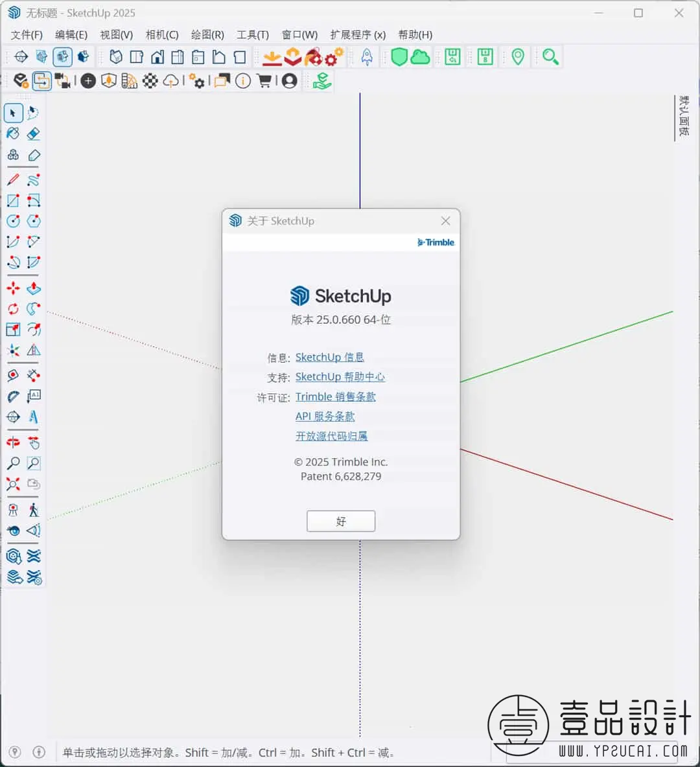Image resolution: width=700 pixels, height=767 pixels.
Task: Activate the Push/Pull tool
Action: coord(33,288)
